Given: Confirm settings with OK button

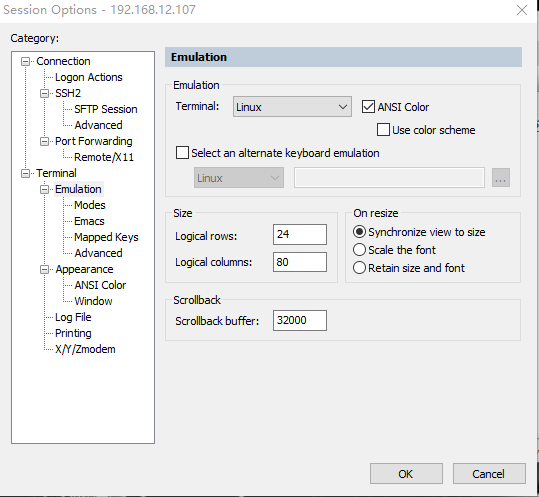Looking at the screenshot, I should click(x=406, y=474).
